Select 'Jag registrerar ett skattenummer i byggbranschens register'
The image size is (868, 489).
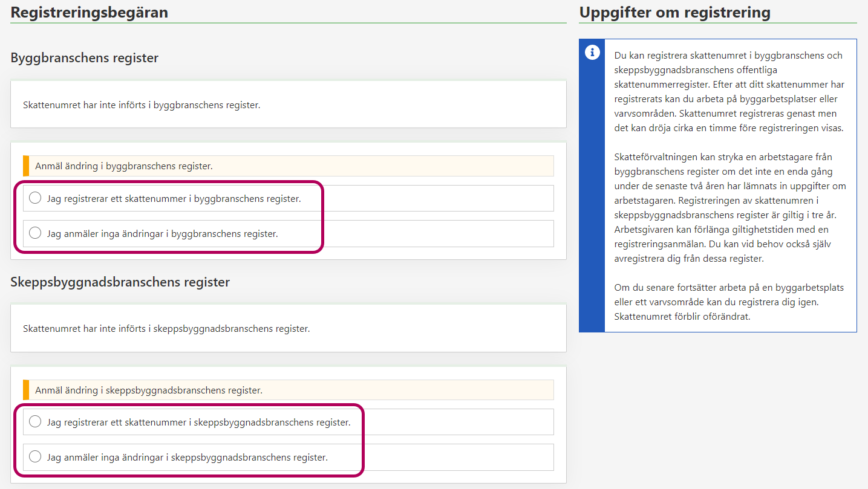coord(35,198)
